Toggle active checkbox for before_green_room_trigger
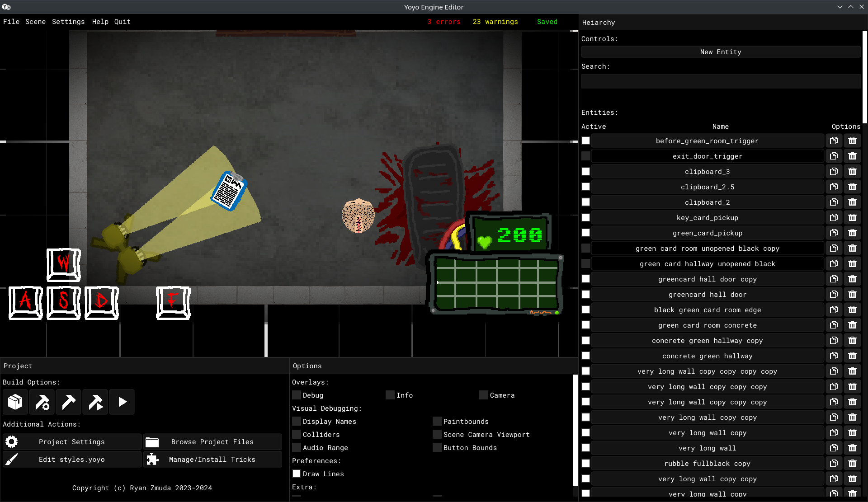This screenshot has height=502, width=868. point(586,141)
